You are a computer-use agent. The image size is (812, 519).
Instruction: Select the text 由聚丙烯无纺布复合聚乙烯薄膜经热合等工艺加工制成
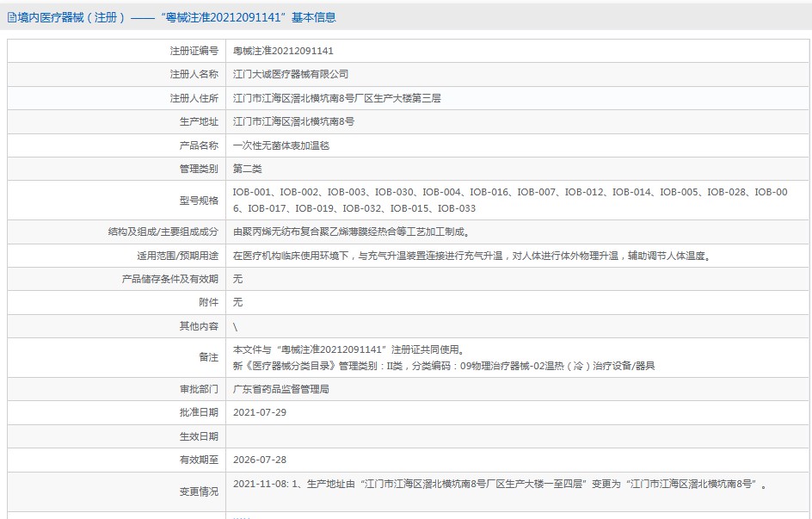point(351,232)
